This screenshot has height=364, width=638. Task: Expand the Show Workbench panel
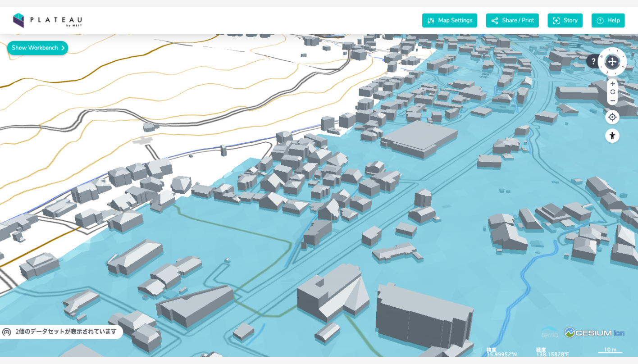(37, 48)
